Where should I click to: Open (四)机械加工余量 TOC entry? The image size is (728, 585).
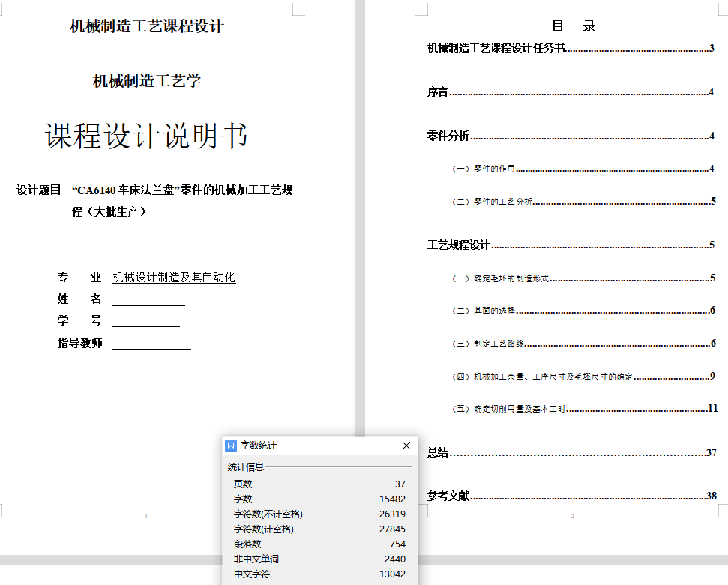click(543, 376)
